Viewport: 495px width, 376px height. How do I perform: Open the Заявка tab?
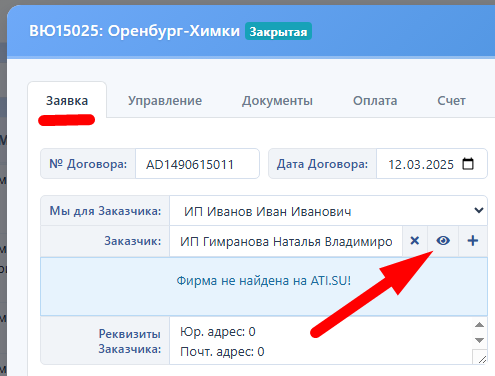(67, 100)
